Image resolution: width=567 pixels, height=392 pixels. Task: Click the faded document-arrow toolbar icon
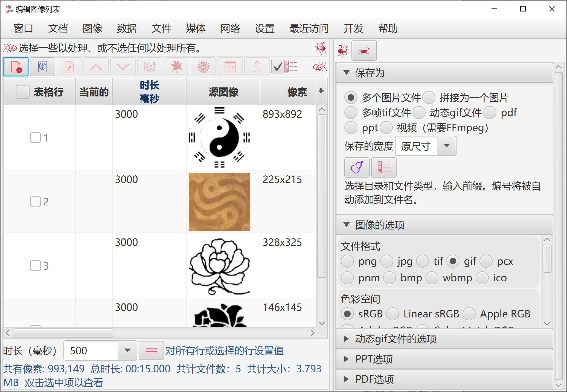coord(69,67)
